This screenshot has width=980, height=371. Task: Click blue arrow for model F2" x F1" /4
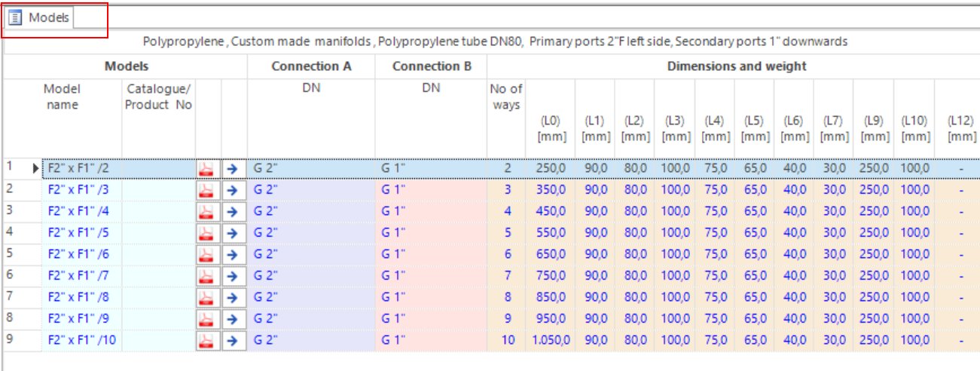coord(234,211)
